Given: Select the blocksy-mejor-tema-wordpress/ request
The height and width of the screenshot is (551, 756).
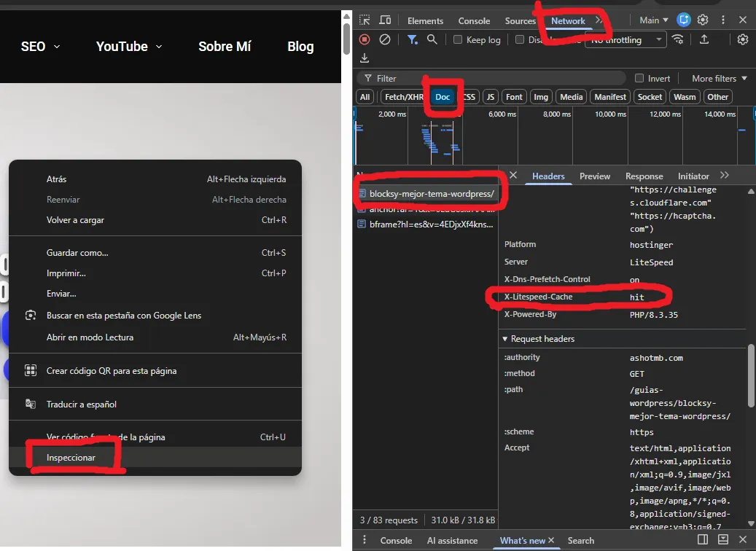Looking at the screenshot, I should 426,194.
